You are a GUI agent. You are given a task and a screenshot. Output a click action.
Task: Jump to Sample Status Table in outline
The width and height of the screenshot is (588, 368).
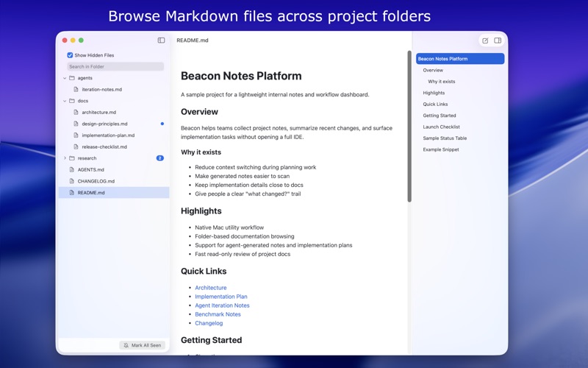click(445, 138)
